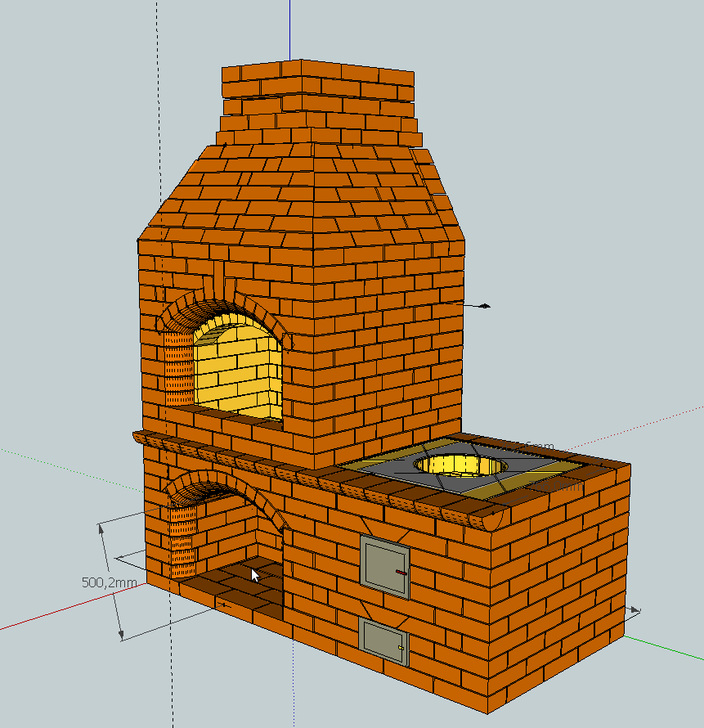
Task: Click the arrow marker at the stove's lower right
Action: (x=635, y=610)
